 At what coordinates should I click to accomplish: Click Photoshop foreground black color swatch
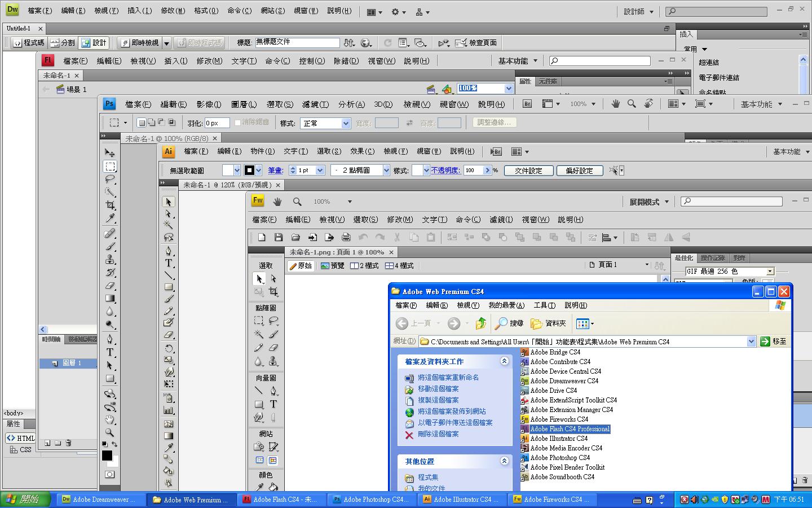tap(107, 456)
